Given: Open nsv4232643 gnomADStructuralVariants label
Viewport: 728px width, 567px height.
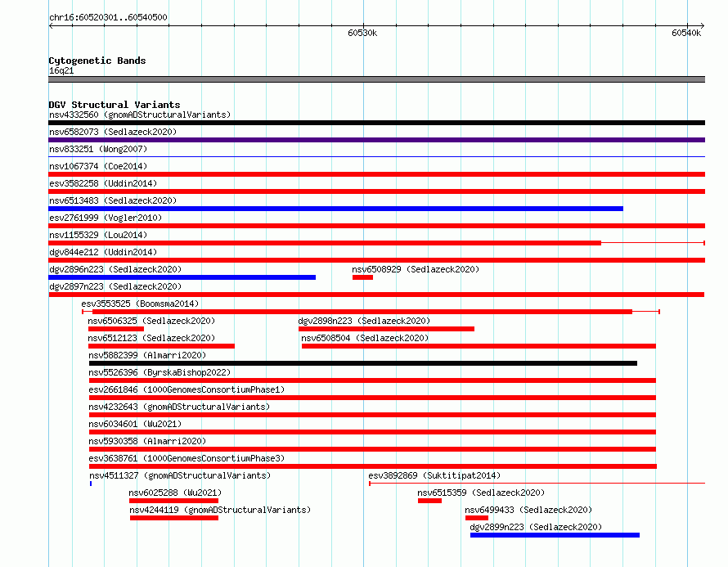Looking at the screenshot, I should 179,407.
